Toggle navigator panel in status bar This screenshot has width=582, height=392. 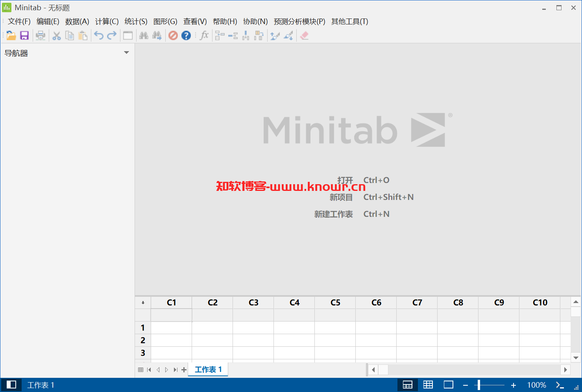(x=11, y=385)
